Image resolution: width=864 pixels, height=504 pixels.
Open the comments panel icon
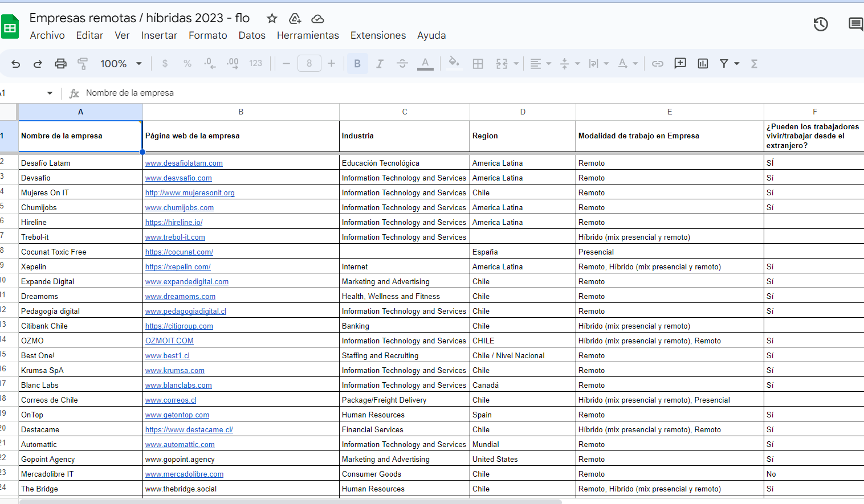856,24
